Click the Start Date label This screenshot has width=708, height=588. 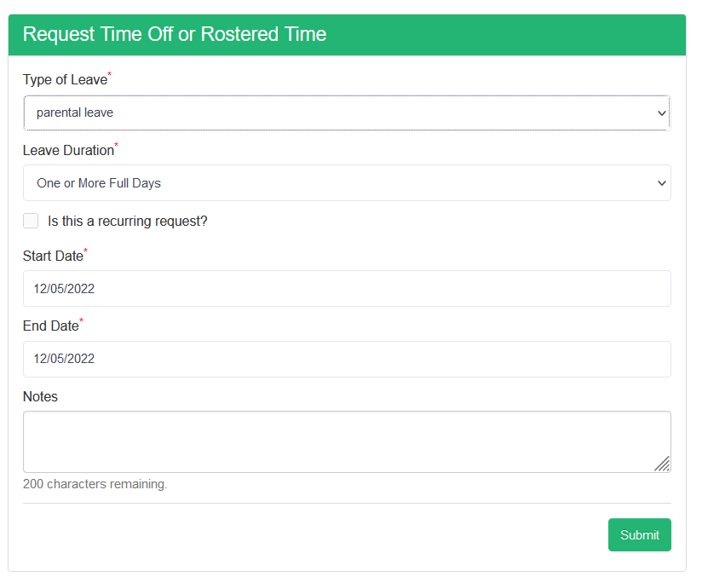tap(53, 257)
